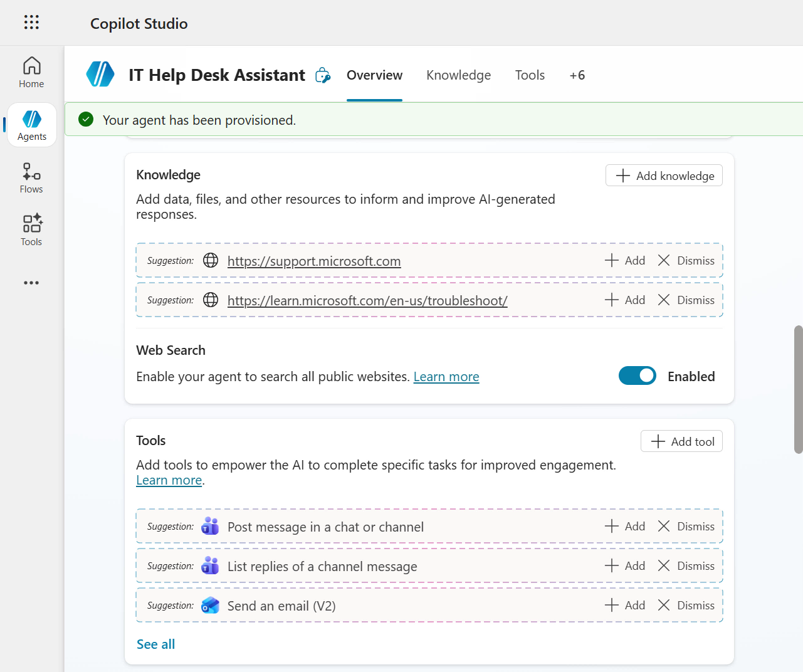Click the vertical page scrollbar
The width and height of the screenshot is (803, 672).
tap(798, 389)
